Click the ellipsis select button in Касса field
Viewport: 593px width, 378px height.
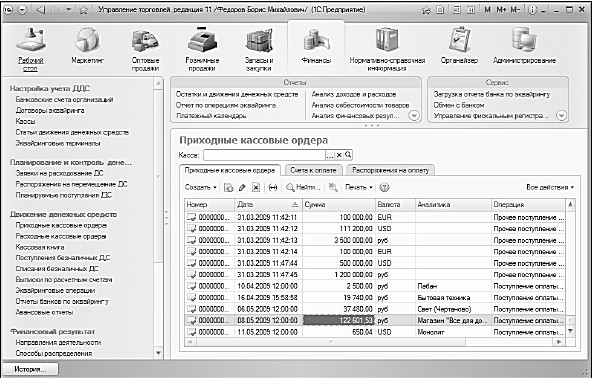click(330, 155)
